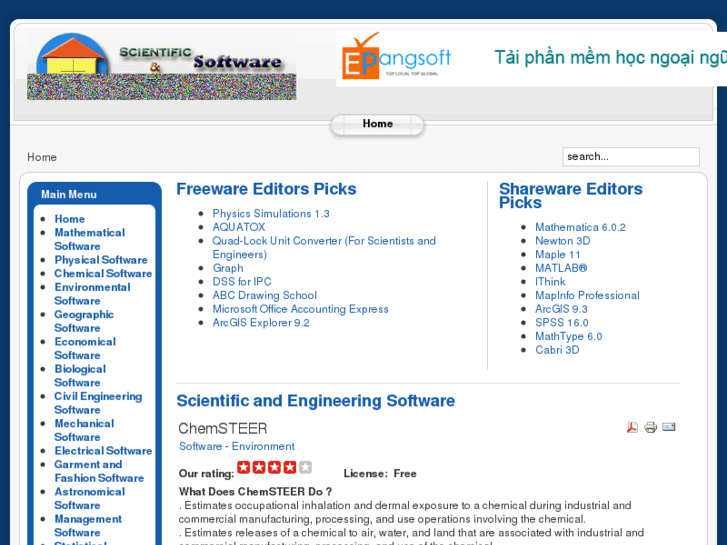Click the ChemSTEER article title
The height and width of the screenshot is (545, 727).
pos(223,429)
